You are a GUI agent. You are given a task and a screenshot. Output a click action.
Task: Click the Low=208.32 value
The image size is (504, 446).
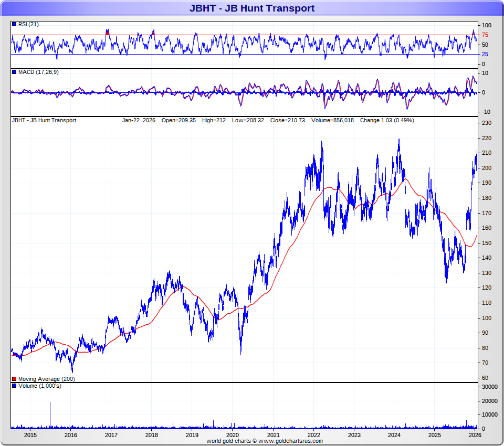248,120
